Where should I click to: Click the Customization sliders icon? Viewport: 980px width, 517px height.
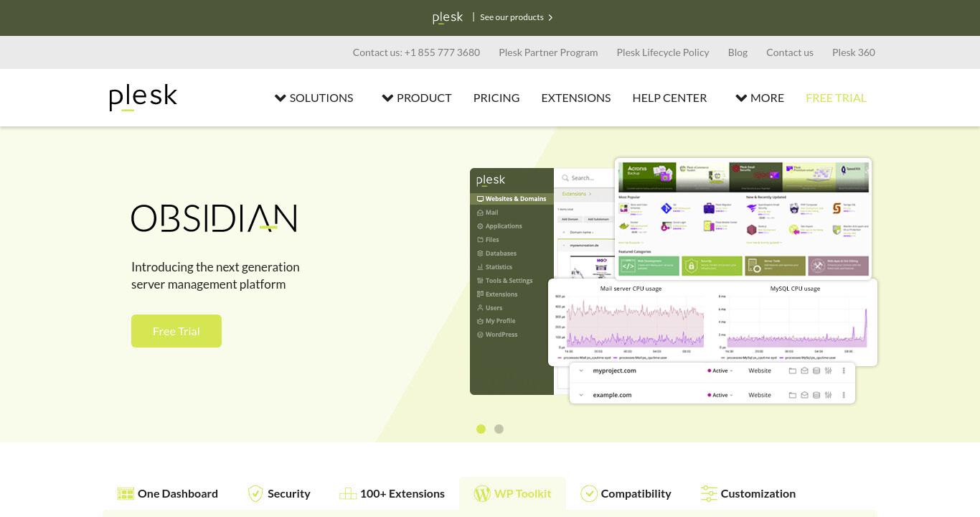(x=709, y=493)
